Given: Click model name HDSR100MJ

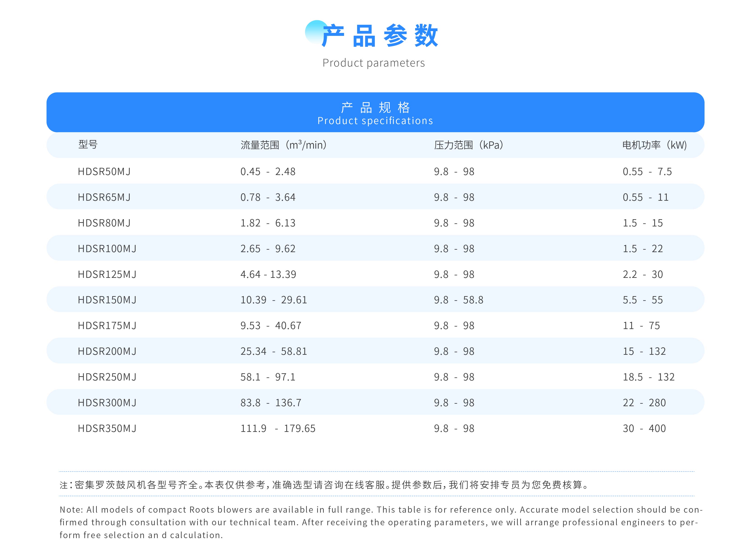Looking at the screenshot, I should pyautogui.click(x=107, y=249).
